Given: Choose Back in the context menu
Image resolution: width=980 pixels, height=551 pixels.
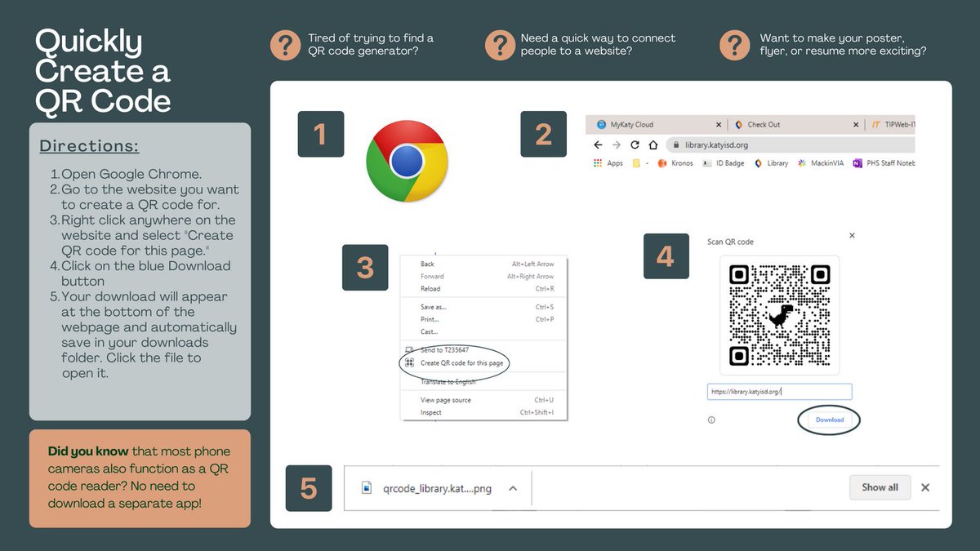Looking at the screenshot, I should (x=483, y=264).
